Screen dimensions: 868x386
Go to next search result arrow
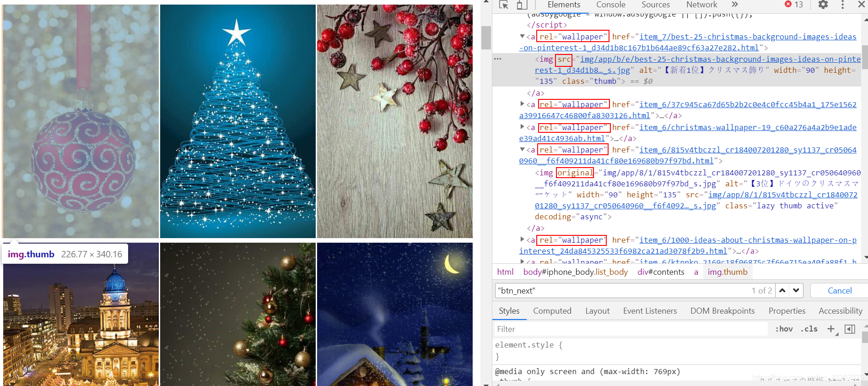(x=796, y=290)
